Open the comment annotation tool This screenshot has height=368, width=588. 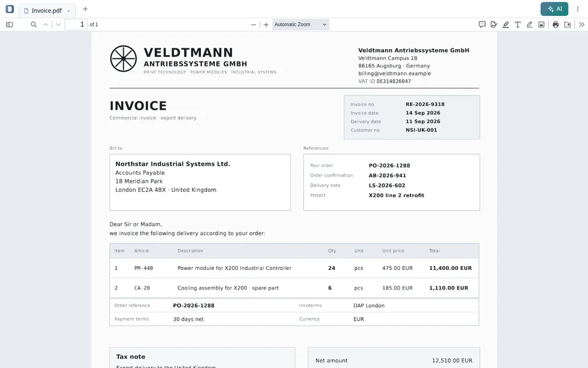click(482, 25)
